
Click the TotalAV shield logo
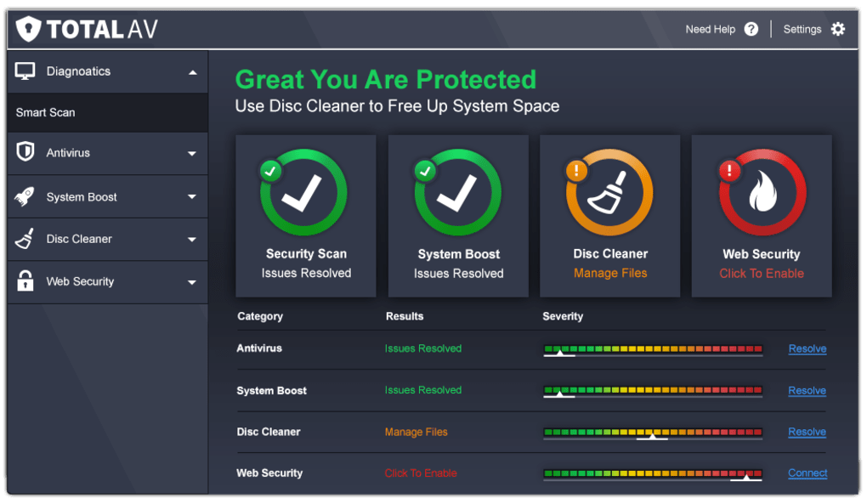pos(28,27)
